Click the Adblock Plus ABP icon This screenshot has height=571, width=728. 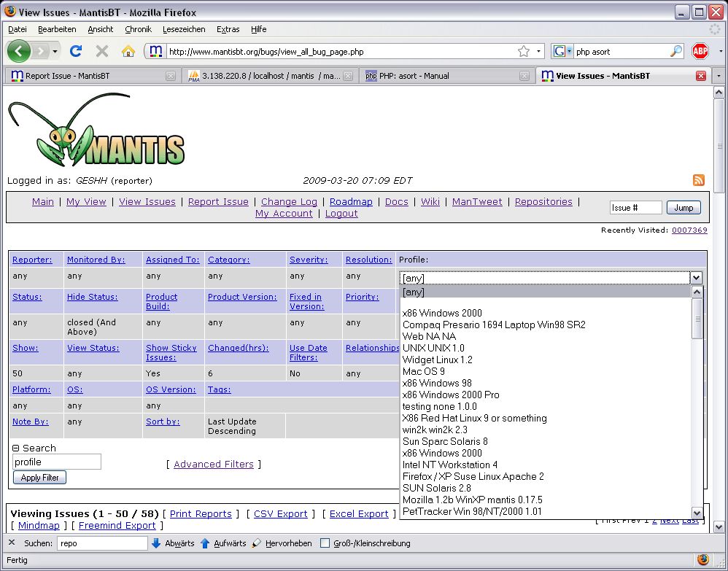pyautogui.click(x=700, y=51)
